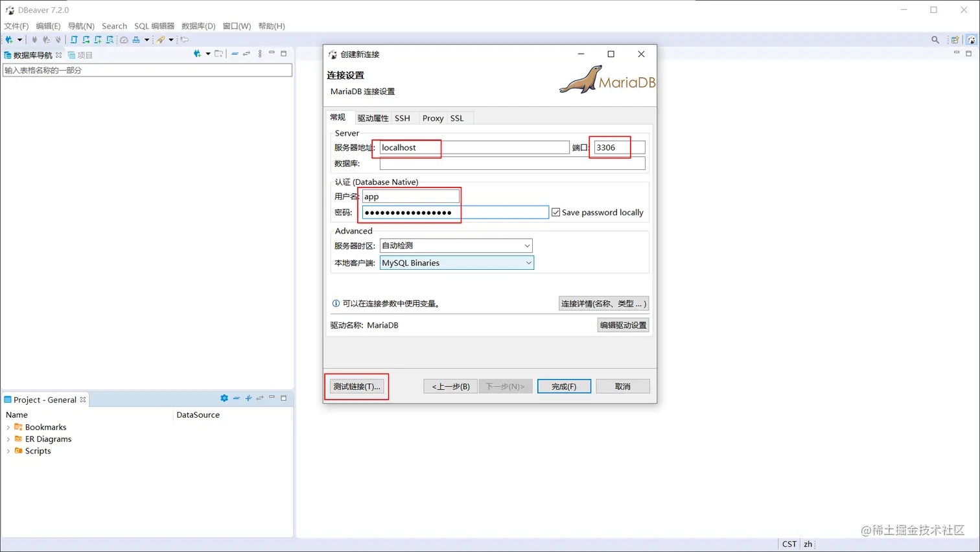This screenshot has width=980, height=552.
Task: Click link with editor arrows in Project panel
Action: pos(260,398)
